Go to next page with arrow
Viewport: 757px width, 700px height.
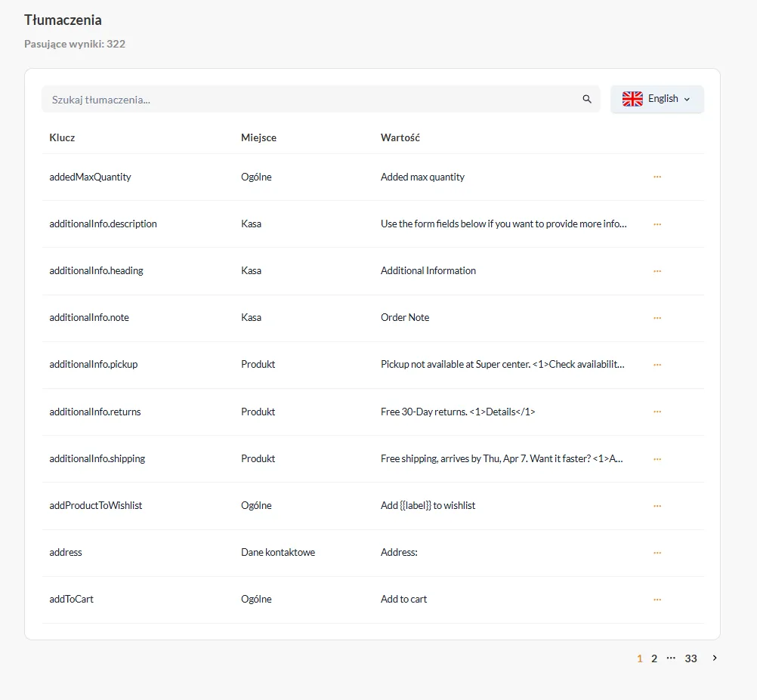(715, 658)
